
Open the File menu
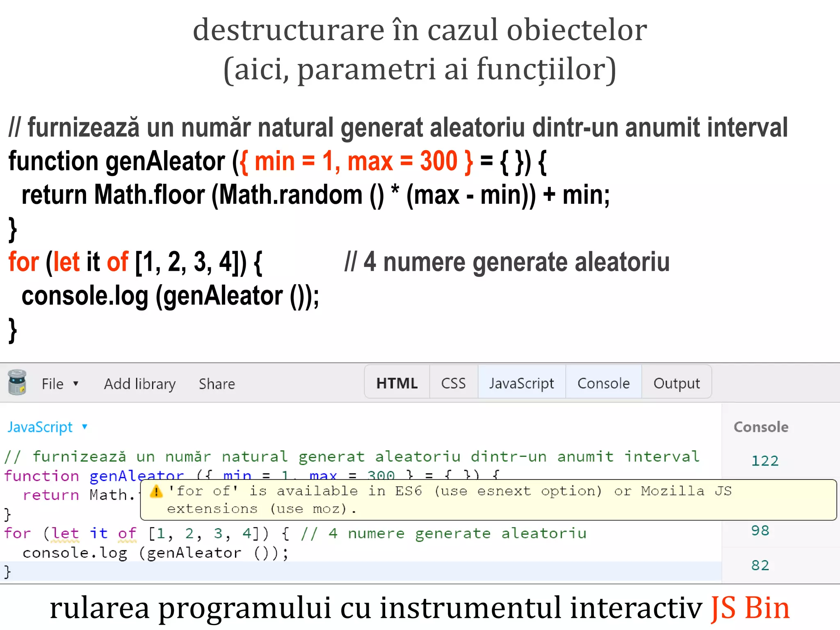click(53, 384)
